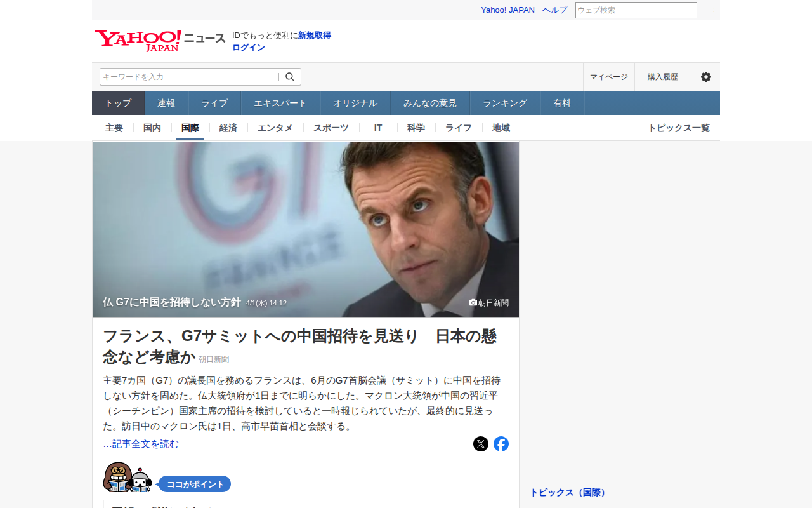
Task: Open トピックス一覧 link
Action: coord(679,128)
